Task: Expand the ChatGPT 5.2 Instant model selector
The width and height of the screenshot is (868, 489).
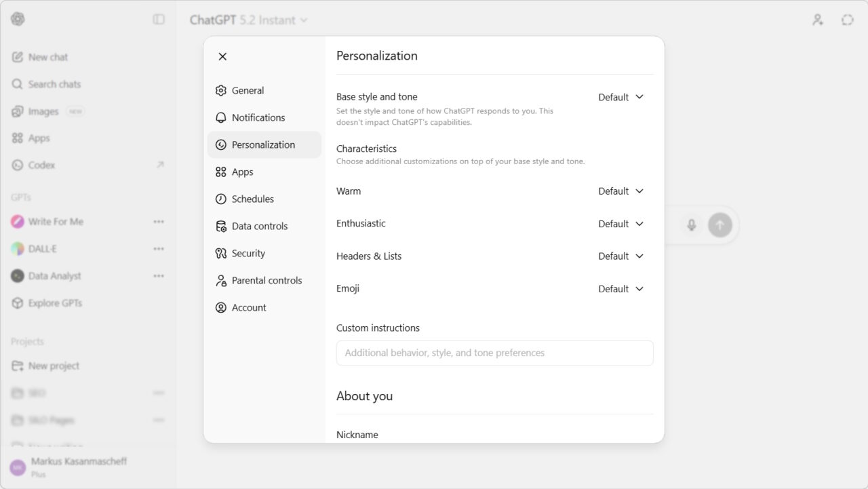Action: [x=248, y=20]
